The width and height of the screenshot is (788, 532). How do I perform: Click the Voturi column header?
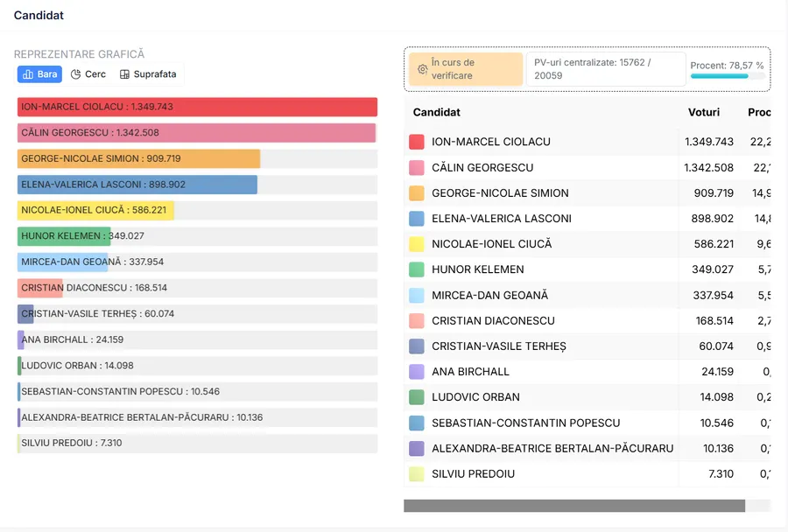[704, 113]
